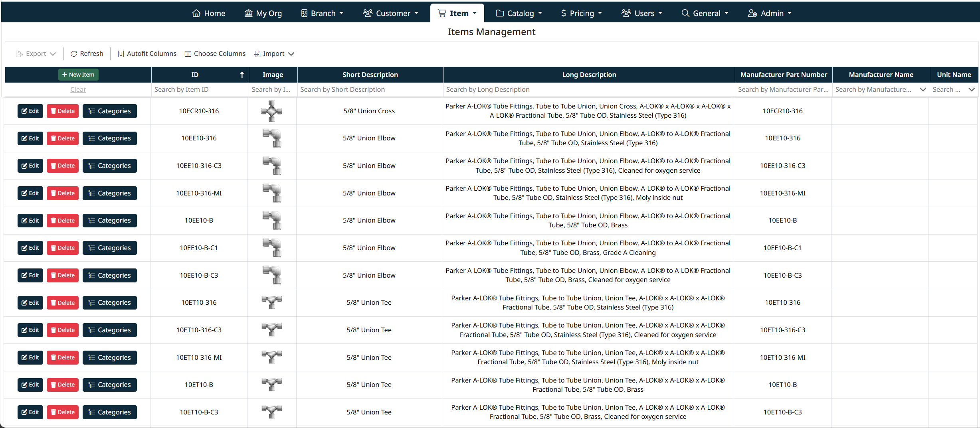Click the Home icon in navbar

196,13
